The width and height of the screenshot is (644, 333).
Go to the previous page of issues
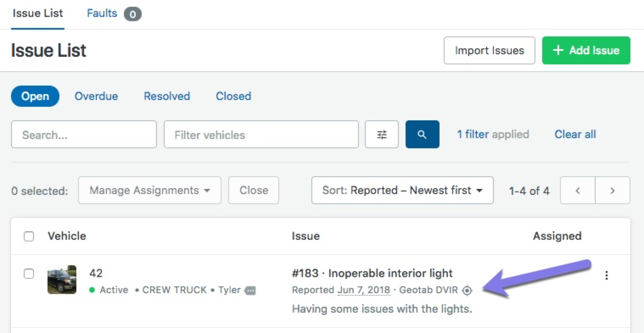[578, 191]
